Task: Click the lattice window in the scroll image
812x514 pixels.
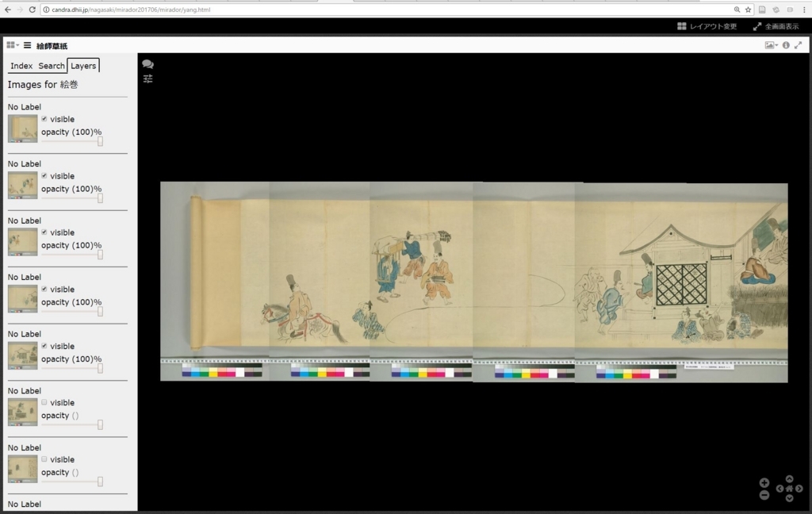Action: [x=681, y=285]
